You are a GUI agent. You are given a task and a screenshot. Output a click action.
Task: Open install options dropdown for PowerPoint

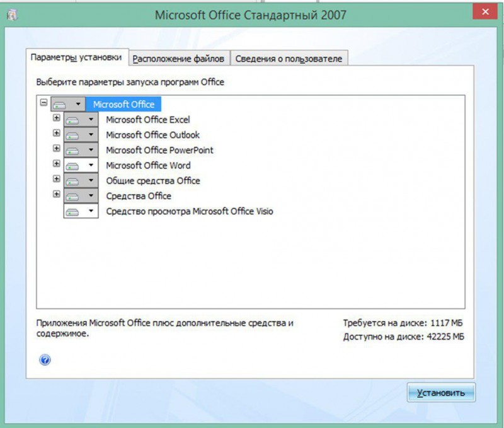(x=81, y=150)
